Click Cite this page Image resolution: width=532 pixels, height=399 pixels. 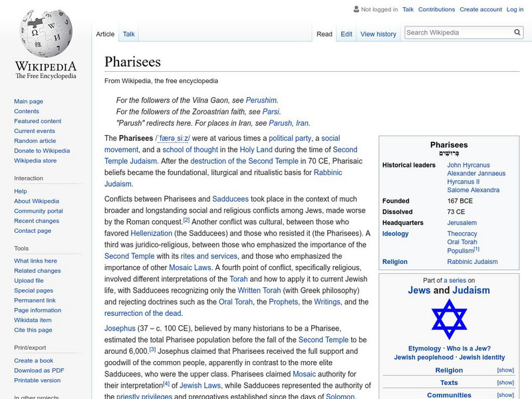(33, 330)
